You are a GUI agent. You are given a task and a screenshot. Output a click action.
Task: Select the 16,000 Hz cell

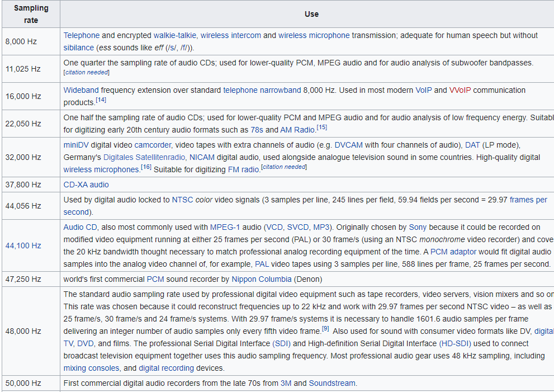31,96
